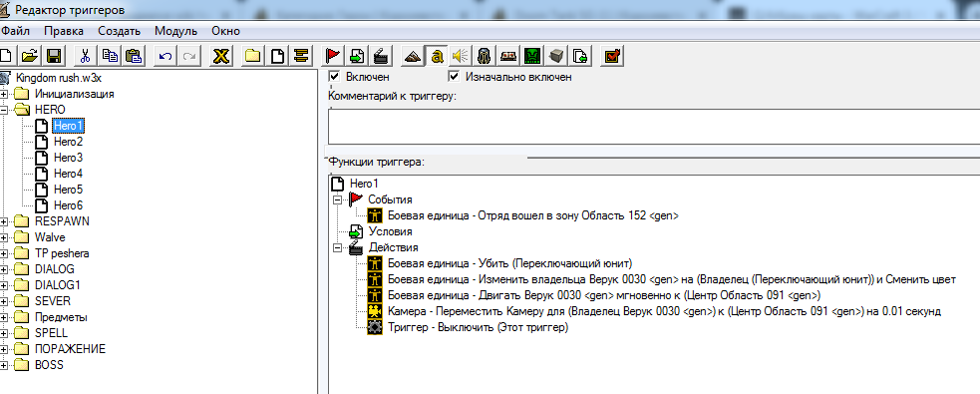The image size is (980, 394).
Task: Select the BOSS folder
Action: click(49, 365)
